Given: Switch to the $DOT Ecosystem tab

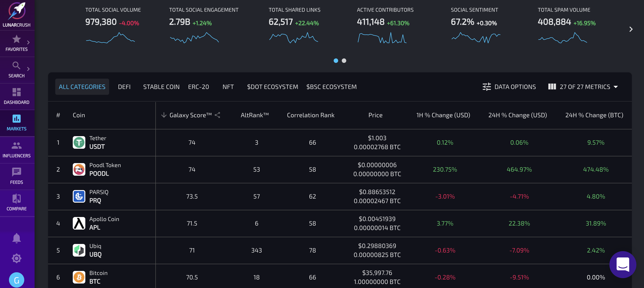Looking at the screenshot, I should tap(273, 87).
